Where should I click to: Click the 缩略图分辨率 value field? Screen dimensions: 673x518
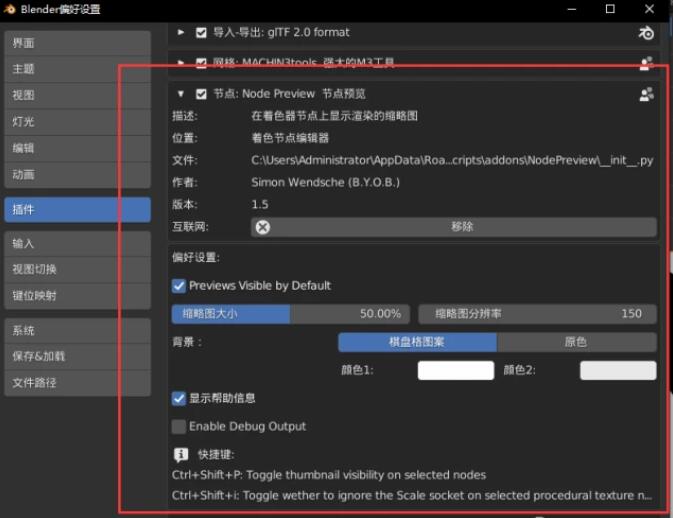point(537,314)
